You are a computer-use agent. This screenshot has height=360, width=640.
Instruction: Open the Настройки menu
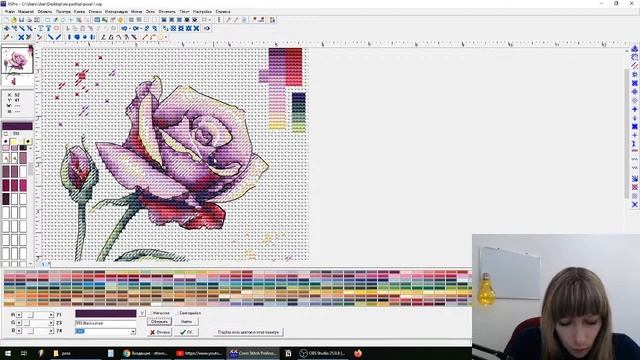coord(202,11)
